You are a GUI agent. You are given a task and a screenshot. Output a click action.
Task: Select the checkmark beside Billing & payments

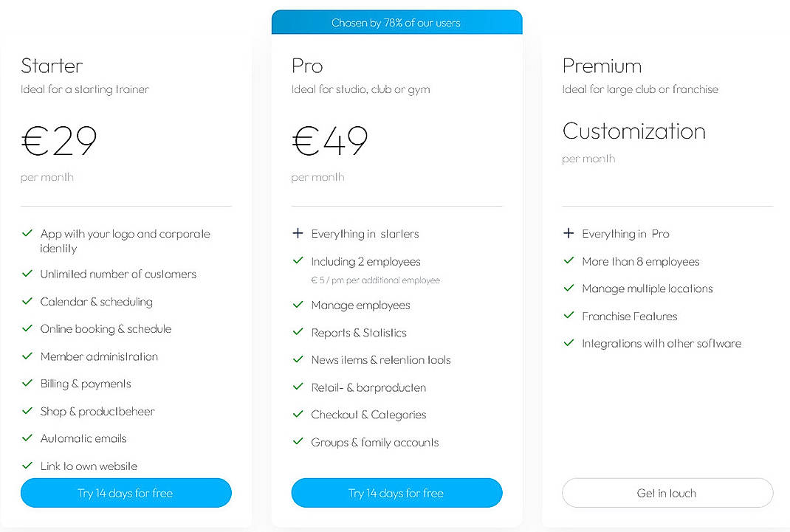coord(27,384)
